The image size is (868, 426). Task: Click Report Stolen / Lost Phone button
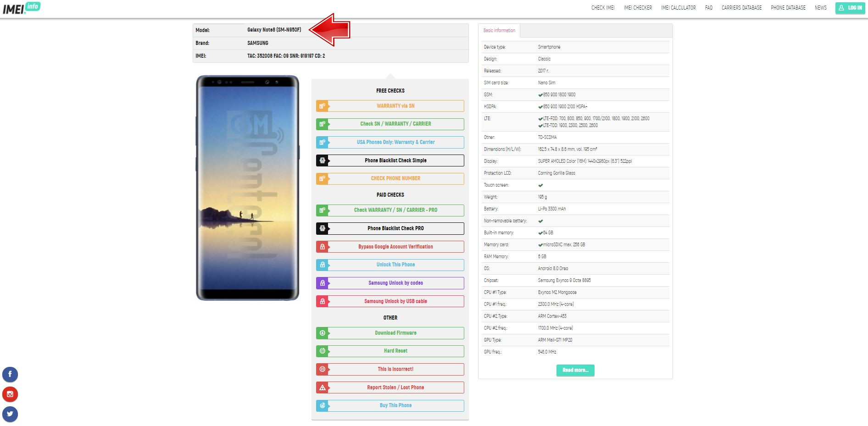pos(390,387)
